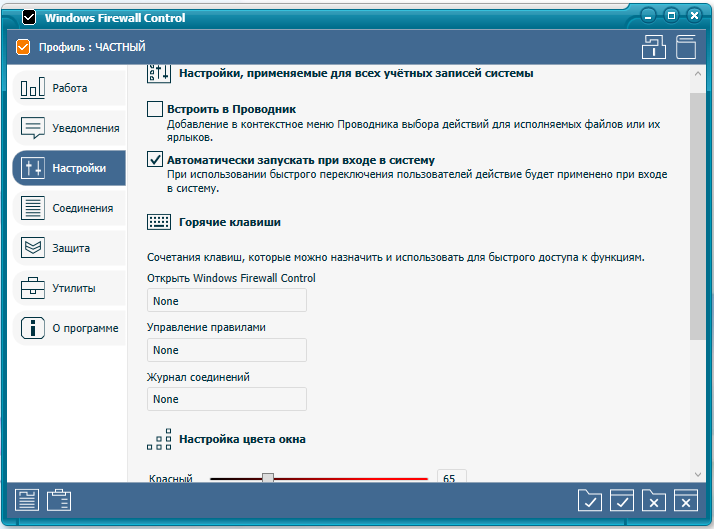Click the window with X icon
This screenshot has height=529, width=714.
tap(685, 500)
